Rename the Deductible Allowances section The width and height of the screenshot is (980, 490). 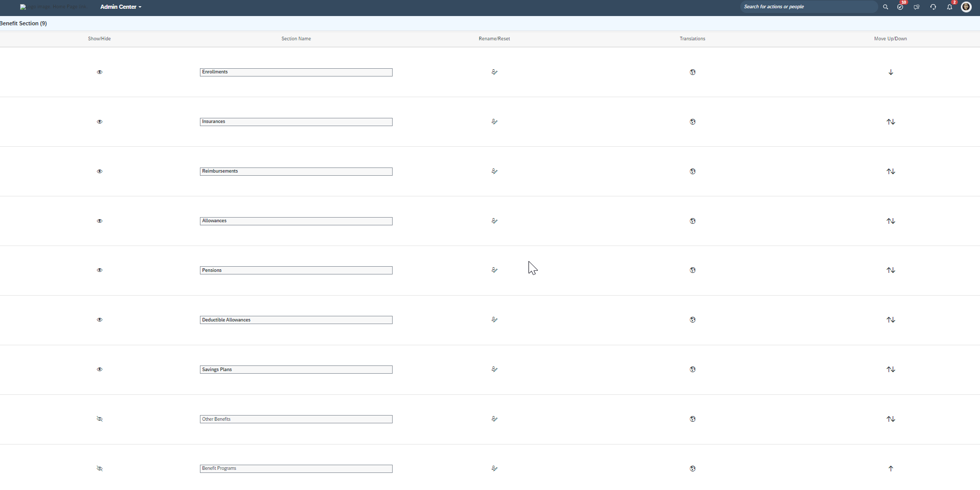[x=494, y=320]
